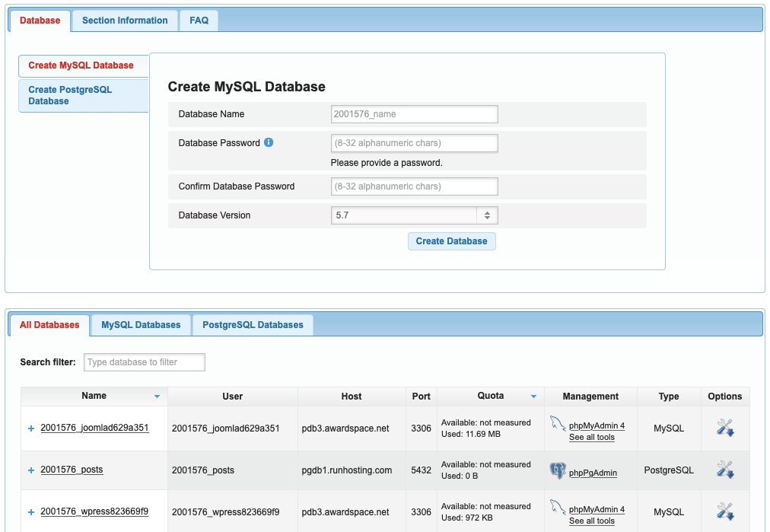Open the Options tools icon for 2001576_posts
This screenshot has height=532, width=770.
click(725, 470)
